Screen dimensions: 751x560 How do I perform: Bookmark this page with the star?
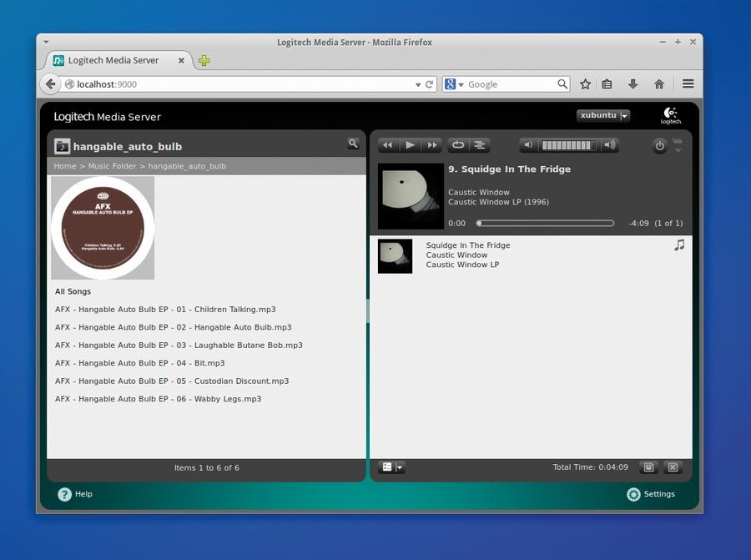[x=585, y=84]
